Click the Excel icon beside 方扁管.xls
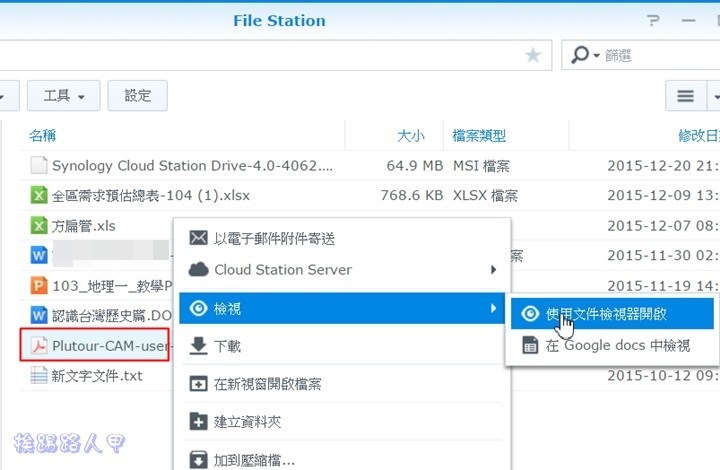Image resolution: width=720 pixels, height=470 pixels. (39, 226)
